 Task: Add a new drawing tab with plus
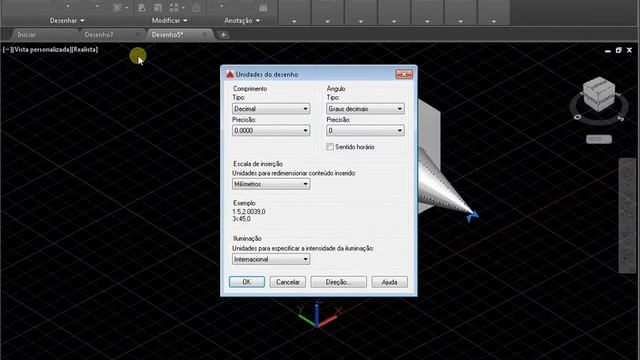(223, 35)
